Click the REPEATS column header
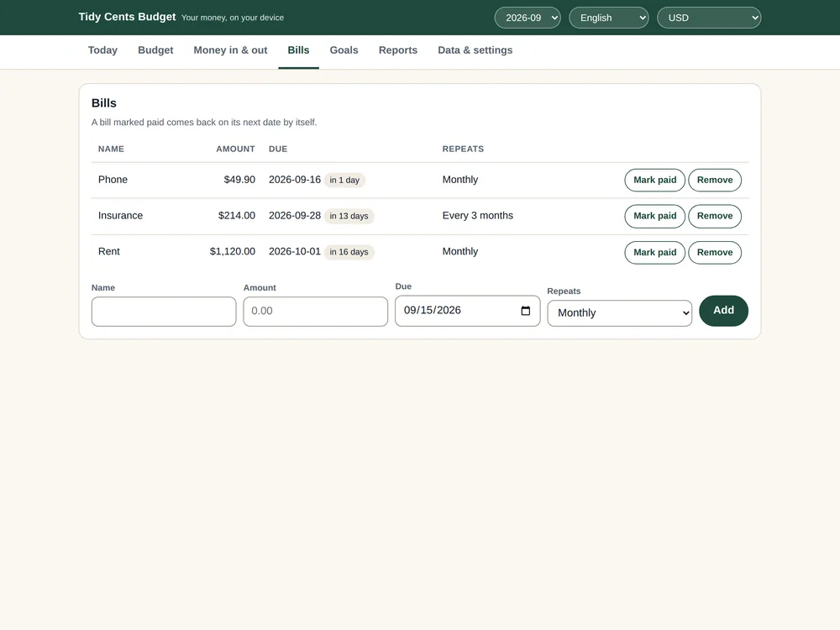 pyautogui.click(x=463, y=149)
